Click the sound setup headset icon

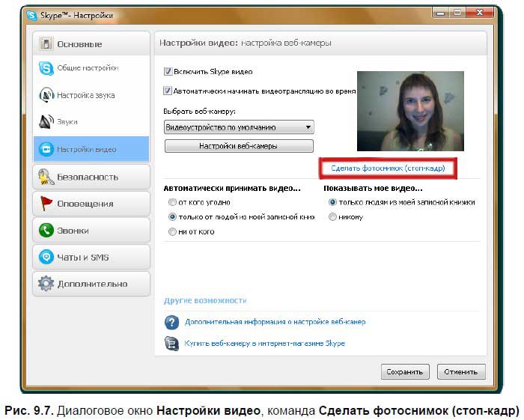(x=47, y=95)
